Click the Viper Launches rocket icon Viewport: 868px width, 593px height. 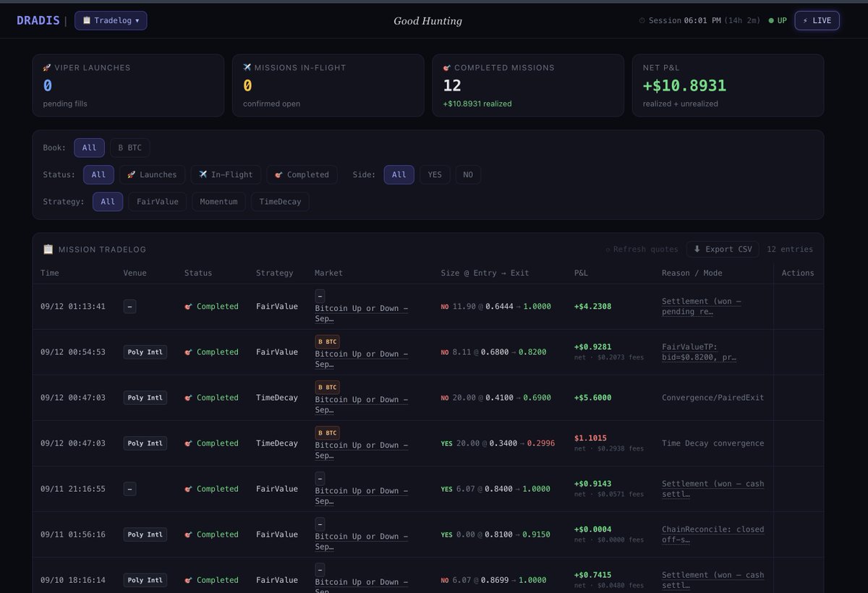[x=47, y=67]
